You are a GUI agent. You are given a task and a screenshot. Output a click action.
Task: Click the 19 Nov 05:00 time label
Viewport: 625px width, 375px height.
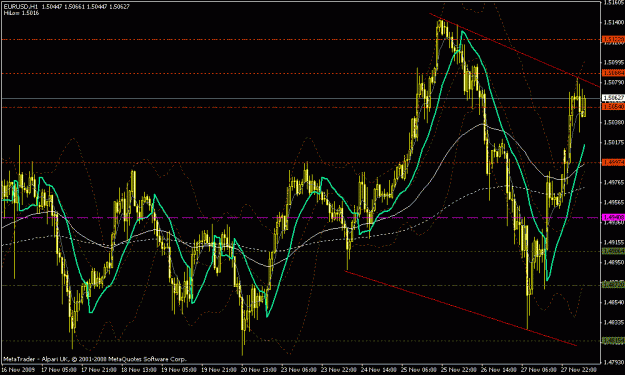point(179,369)
